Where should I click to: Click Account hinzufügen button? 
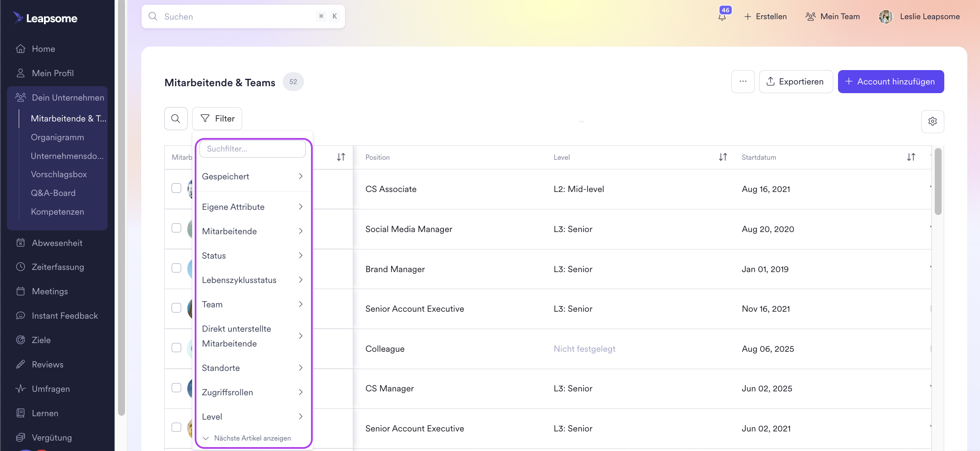coord(891,81)
